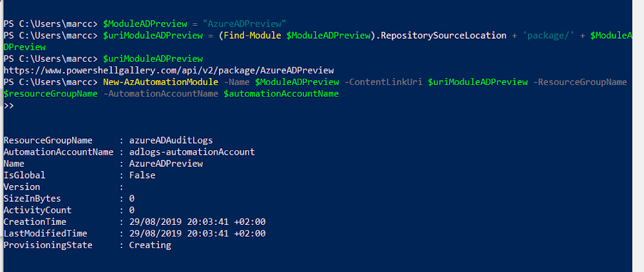Click the vertical scrollbar on the right edge
Image resolution: width=644 pixels, height=272 pixels.
click(x=638, y=136)
